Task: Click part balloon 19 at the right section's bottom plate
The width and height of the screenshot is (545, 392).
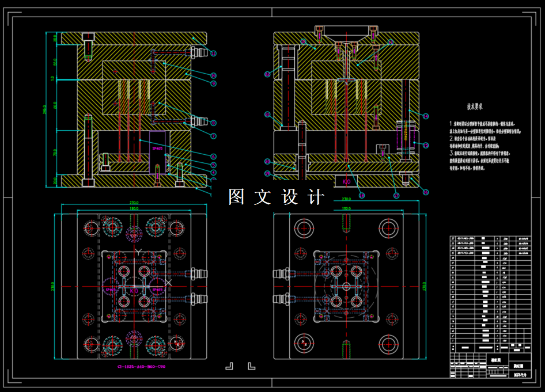Action: (x=267, y=173)
